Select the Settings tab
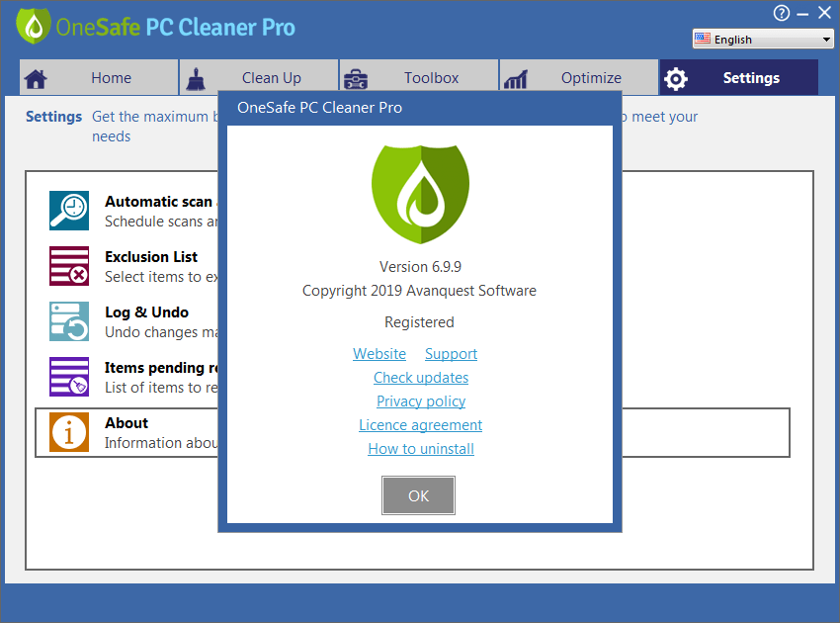 (x=739, y=78)
